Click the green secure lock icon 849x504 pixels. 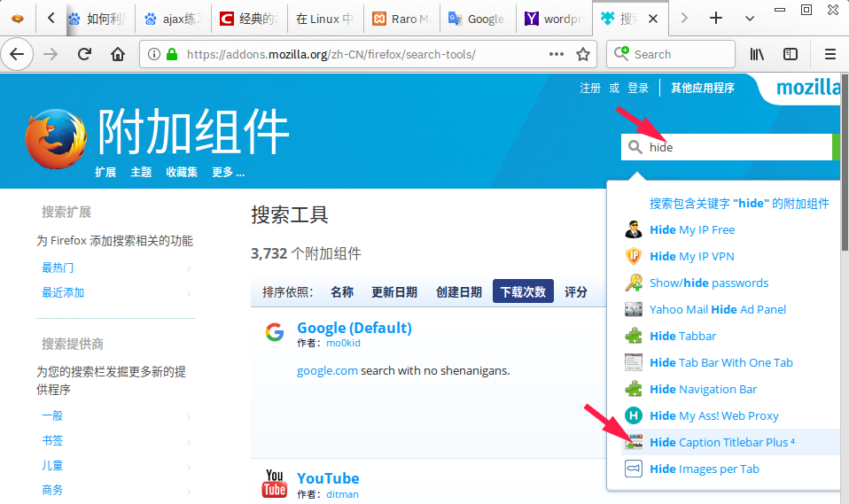[172, 54]
